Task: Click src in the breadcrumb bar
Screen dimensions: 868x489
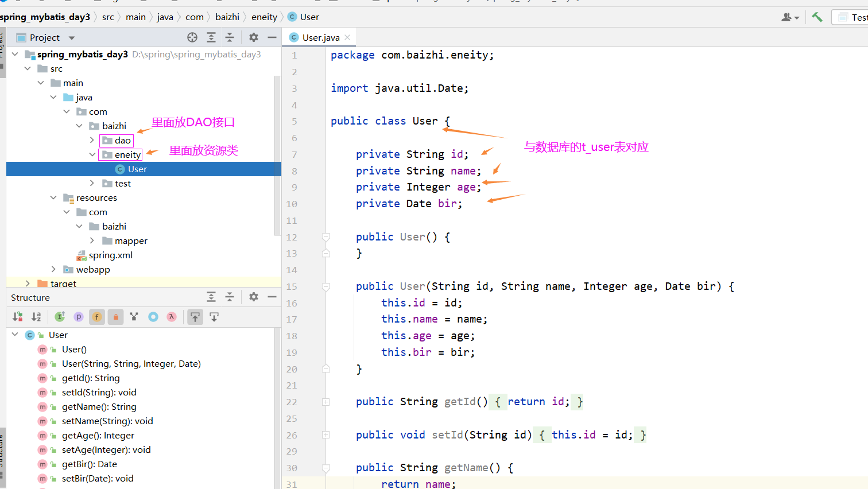Action: pos(108,17)
